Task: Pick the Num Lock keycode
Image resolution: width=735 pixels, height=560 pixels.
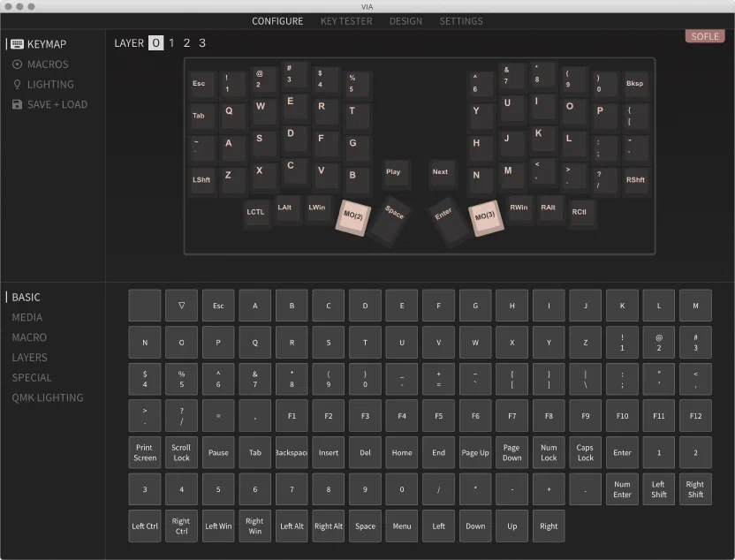Action: 549,453
